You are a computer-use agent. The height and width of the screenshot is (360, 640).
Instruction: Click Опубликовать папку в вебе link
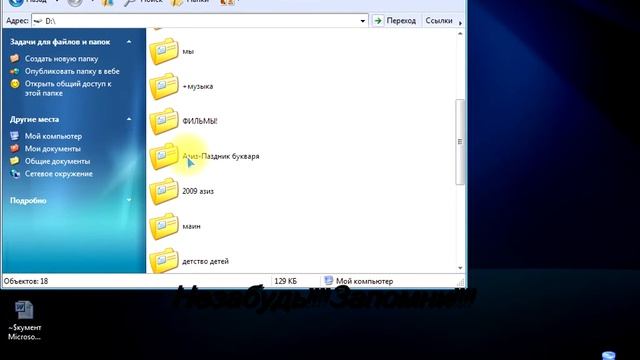coord(72,71)
